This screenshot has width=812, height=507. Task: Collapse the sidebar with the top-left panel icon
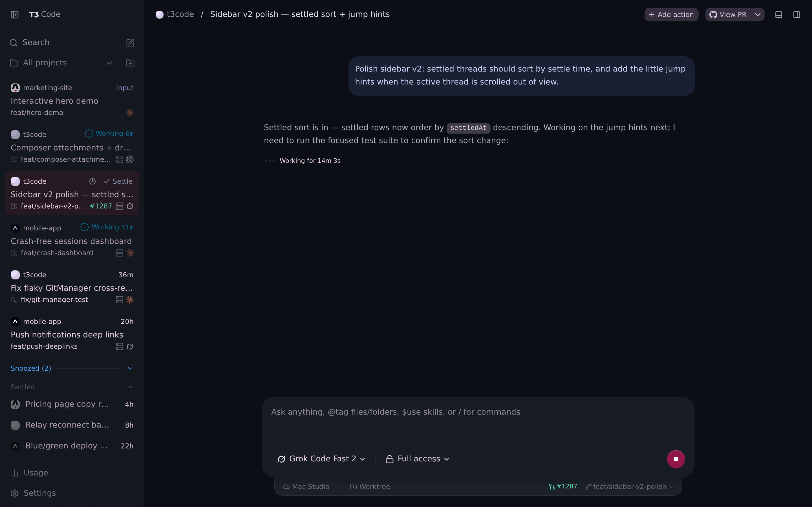click(x=14, y=14)
